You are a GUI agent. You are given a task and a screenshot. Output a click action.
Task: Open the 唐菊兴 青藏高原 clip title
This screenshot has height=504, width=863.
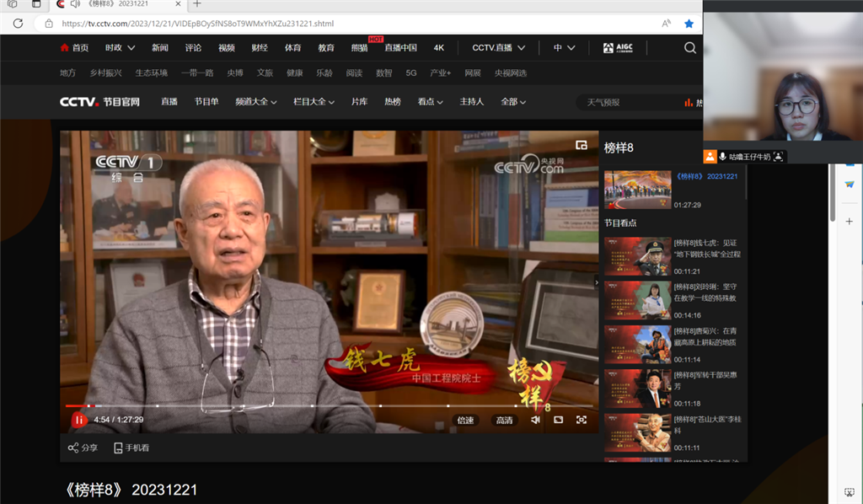(705, 337)
